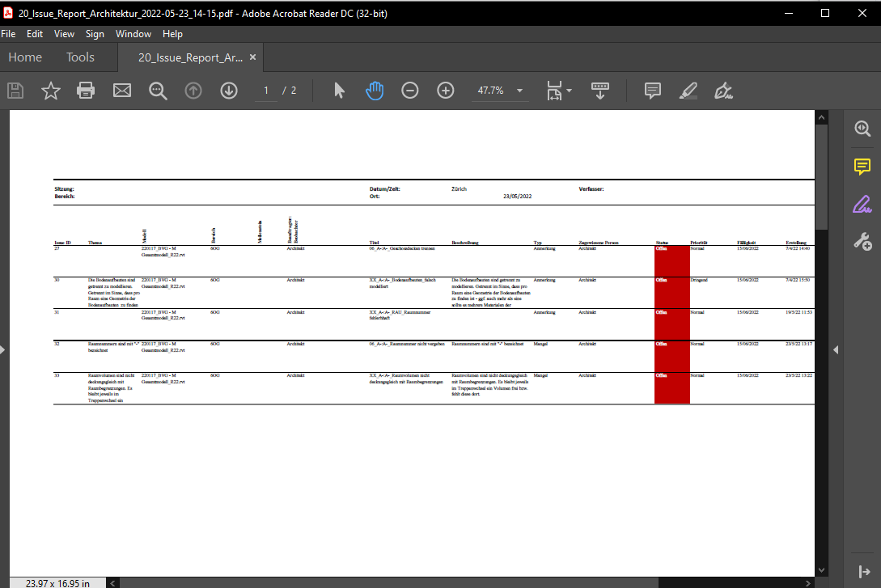Image resolution: width=881 pixels, height=588 pixels.
Task: Open page fit options dropdown arrow
Action: [x=570, y=91]
